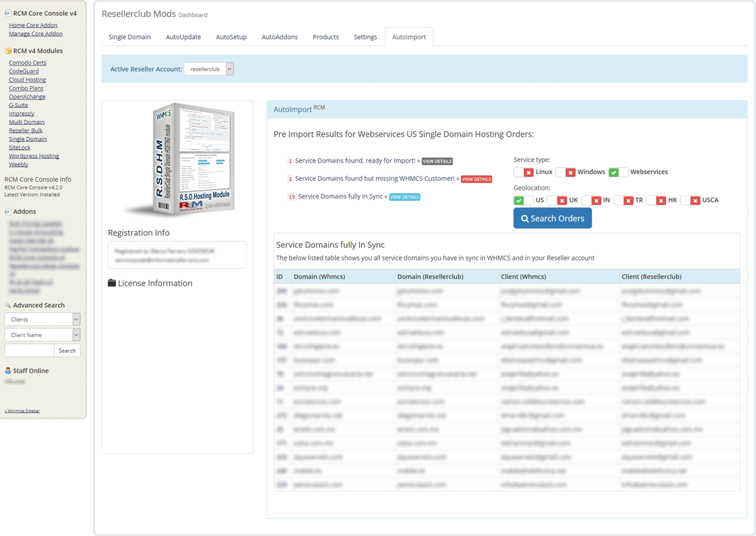Open the Reseller Bulk module
Image resolution: width=756 pixels, height=536 pixels.
pos(26,131)
